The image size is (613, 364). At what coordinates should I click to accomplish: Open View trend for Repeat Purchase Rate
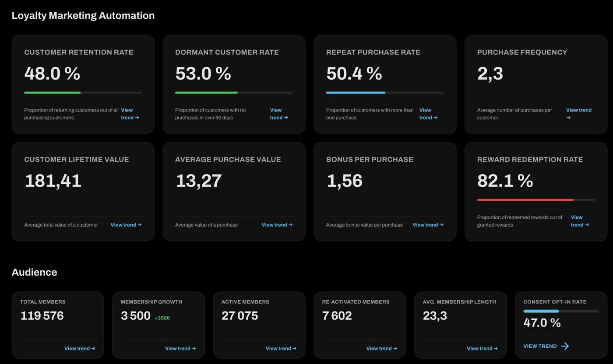428,114
